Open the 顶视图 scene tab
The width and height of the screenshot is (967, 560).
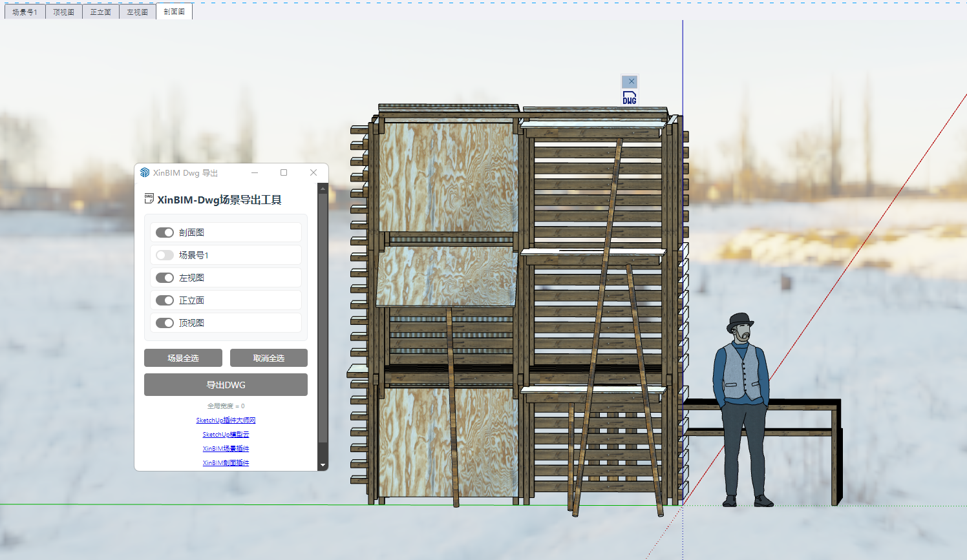(63, 12)
